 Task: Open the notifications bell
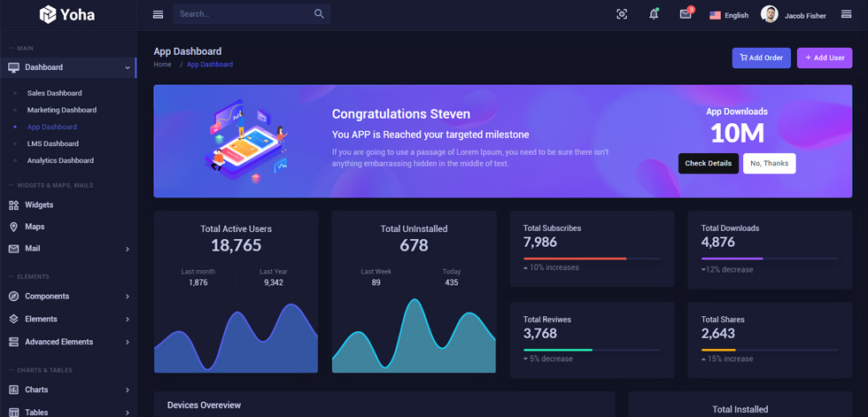coord(654,14)
